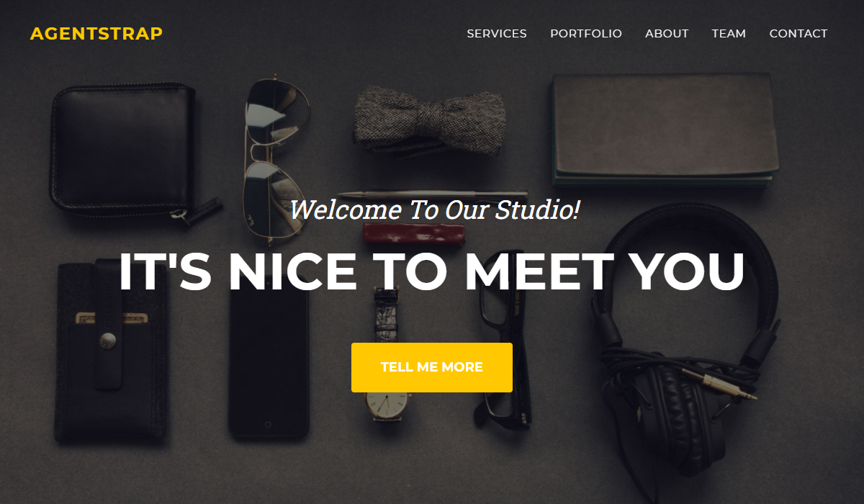Select About in the top navigation

[x=667, y=33]
